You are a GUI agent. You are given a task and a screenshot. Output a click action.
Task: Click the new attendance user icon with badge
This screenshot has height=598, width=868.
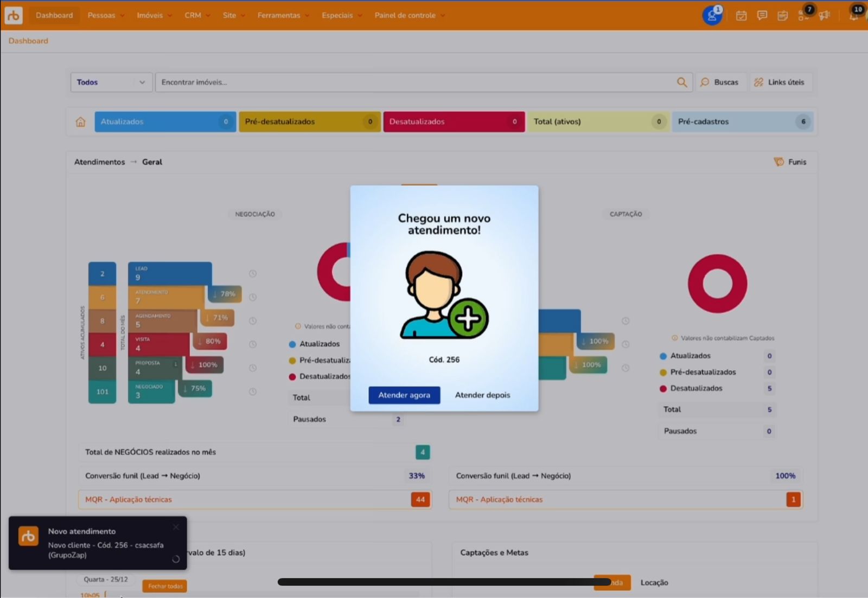712,16
